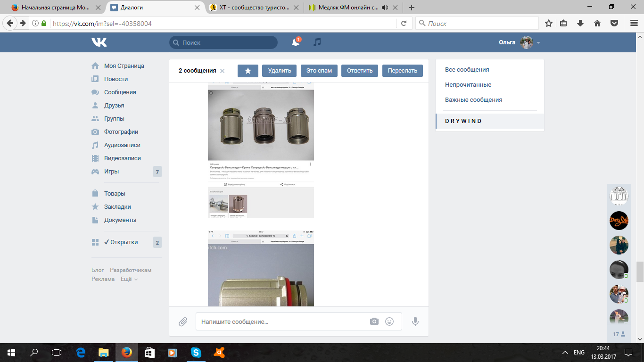Viewport: 644px width, 362px height.
Task: Open the emoji smiley picker
Action: pyautogui.click(x=389, y=321)
